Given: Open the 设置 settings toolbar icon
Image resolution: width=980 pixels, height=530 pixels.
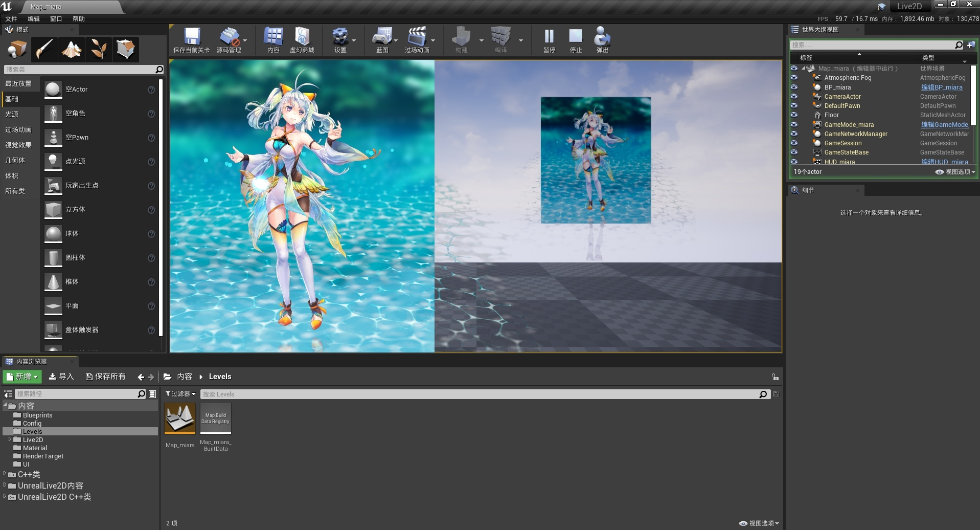Looking at the screenshot, I should (340, 37).
